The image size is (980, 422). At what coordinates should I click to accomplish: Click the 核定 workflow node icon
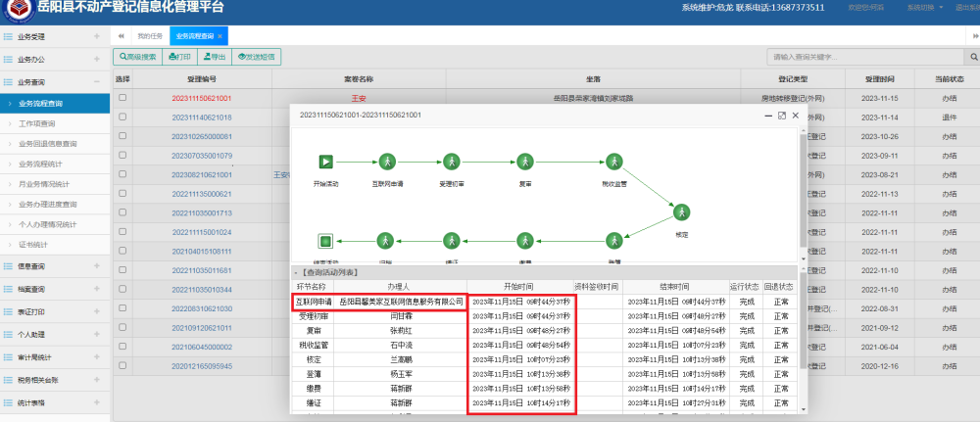coord(681,211)
